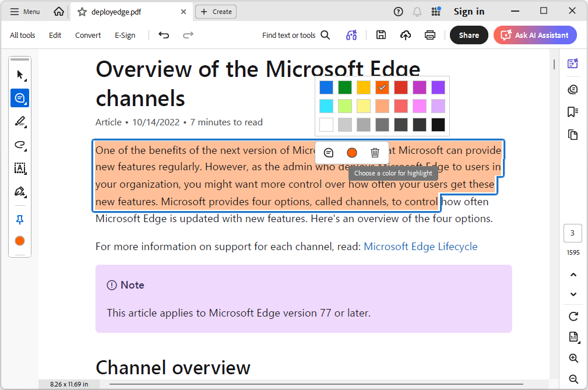Select the freehand Draw tool
The image size is (588, 390).
point(19,121)
